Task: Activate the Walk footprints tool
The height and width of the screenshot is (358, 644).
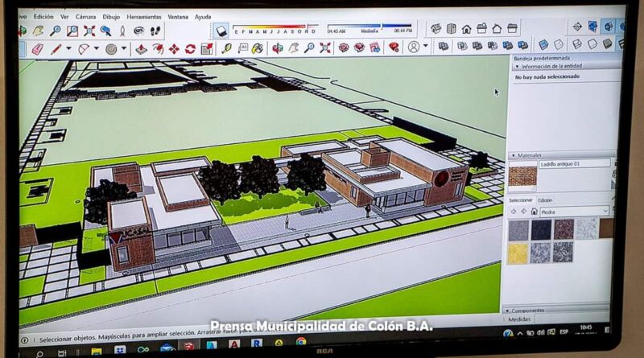Action: [x=155, y=31]
